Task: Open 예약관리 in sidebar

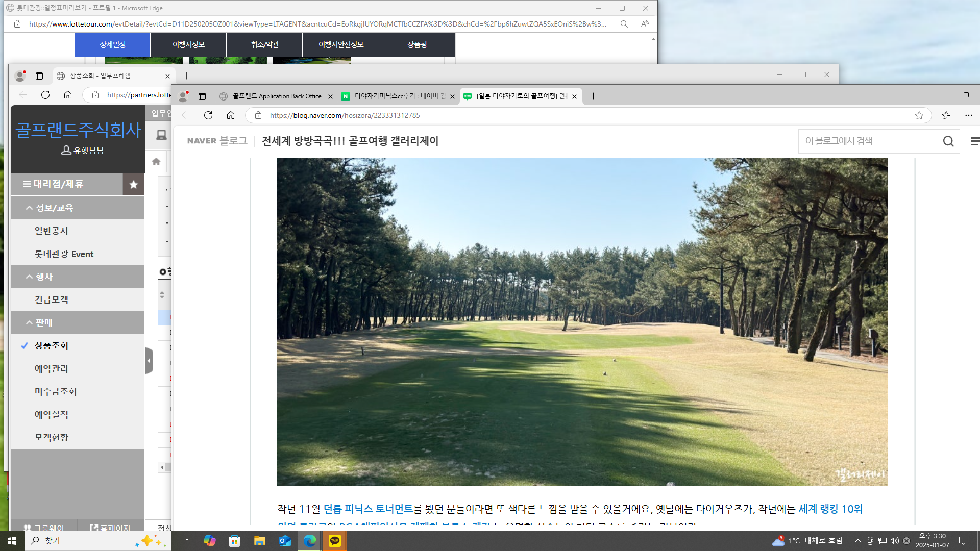Action: point(78,368)
